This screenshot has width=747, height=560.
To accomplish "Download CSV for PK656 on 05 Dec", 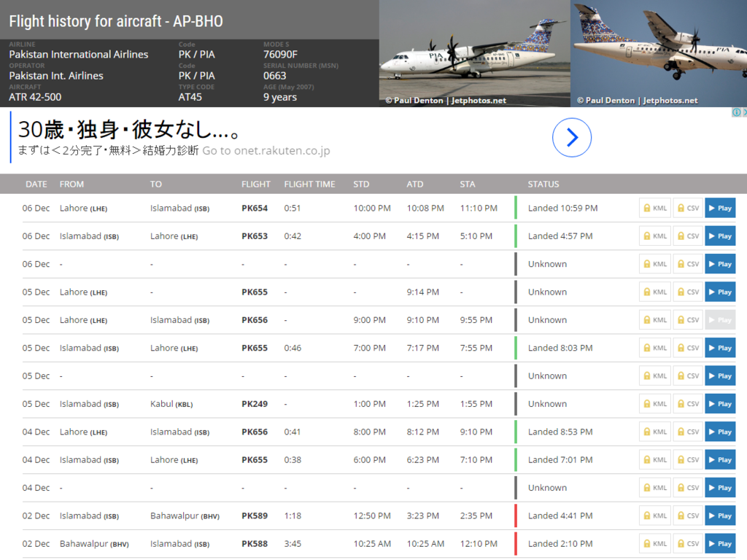I will 688,320.
